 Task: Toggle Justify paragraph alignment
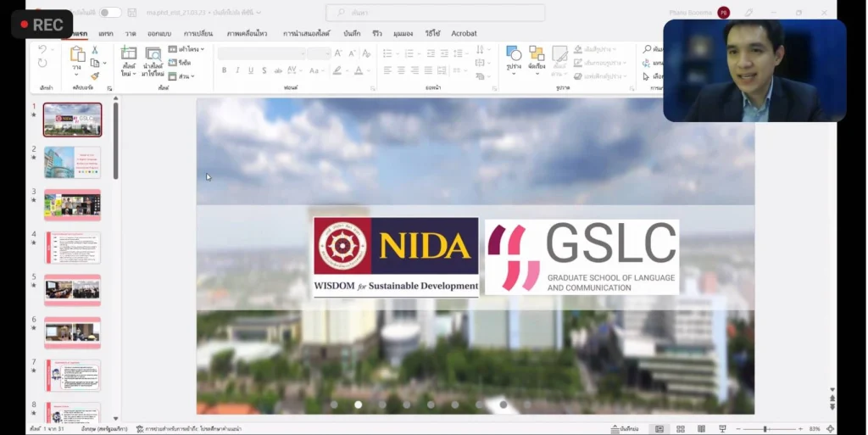428,70
